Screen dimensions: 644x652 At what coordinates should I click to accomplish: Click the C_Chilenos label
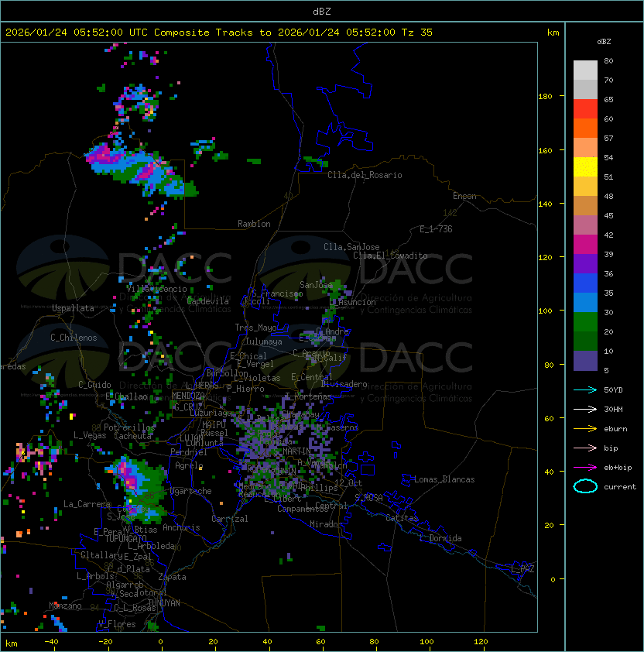[x=74, y=337]
